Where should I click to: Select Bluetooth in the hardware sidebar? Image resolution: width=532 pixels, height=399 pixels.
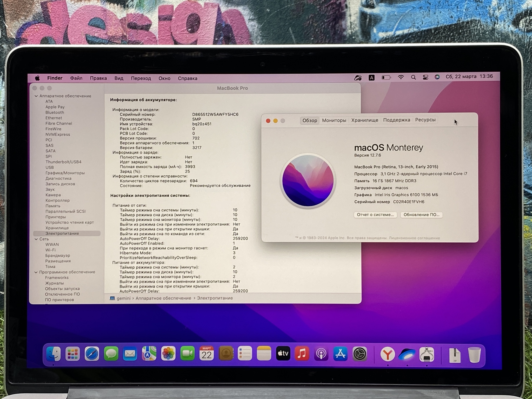(x=55, y=112)
